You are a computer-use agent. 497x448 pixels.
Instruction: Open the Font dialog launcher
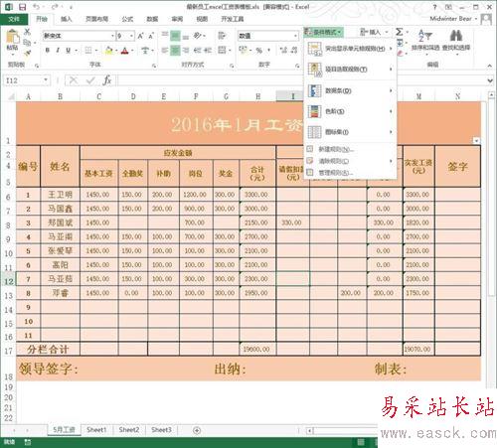click(x=154, y=66)
